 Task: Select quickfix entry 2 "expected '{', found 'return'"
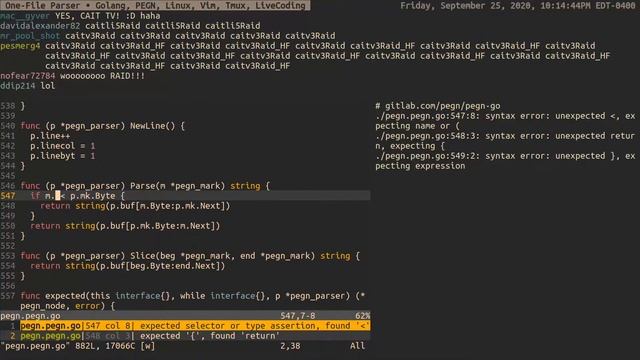(195, 336)
